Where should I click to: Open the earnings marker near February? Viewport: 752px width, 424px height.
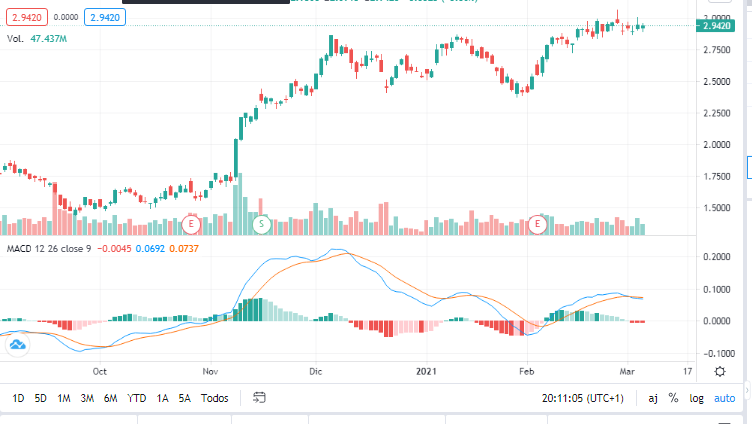pos(537,224)
